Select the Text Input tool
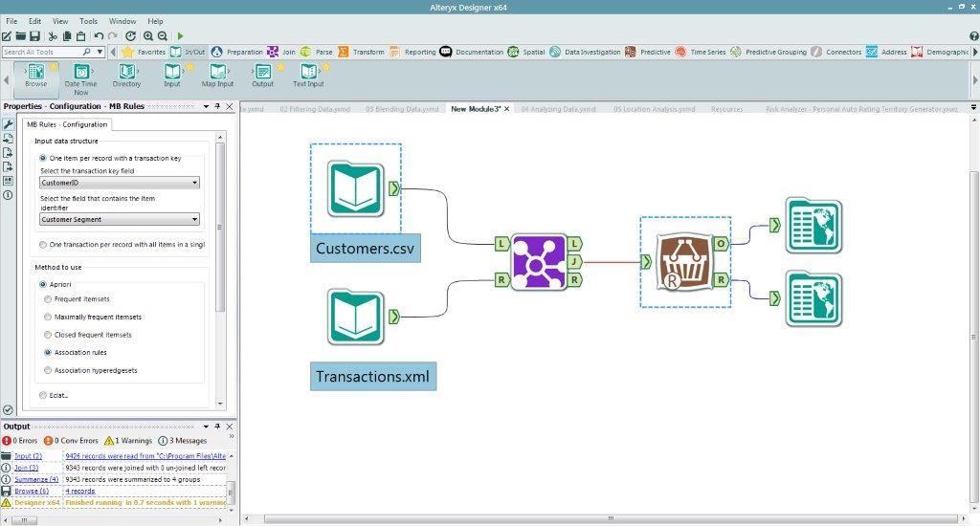The height and width of the screenshot is (526, 980). 309,75
